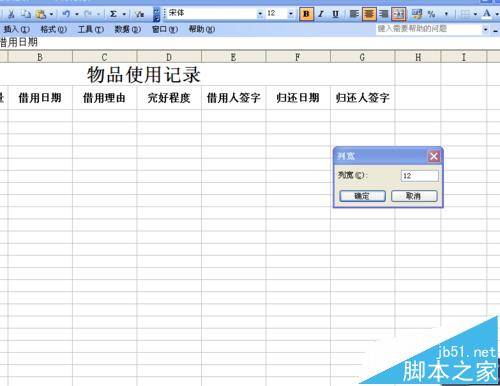The width and height of the screenshot is (500, 386).
Task: Select column H header
Action: point(418,57)
